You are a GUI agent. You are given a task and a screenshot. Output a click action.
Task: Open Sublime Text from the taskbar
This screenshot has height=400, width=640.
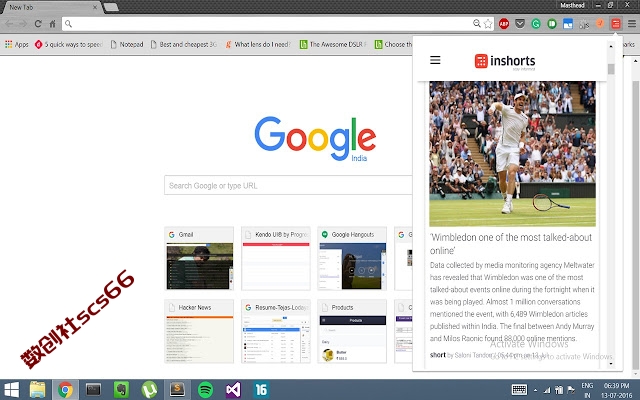(x=177, y=390)
